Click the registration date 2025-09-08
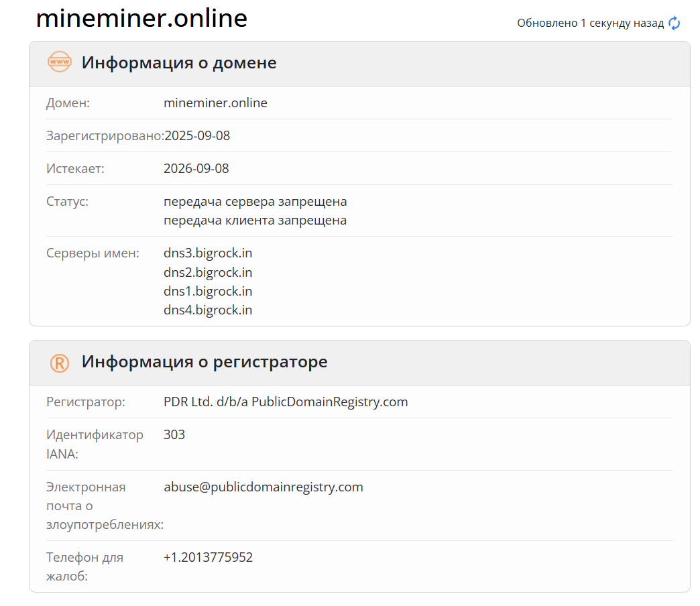This screenshot has height=606, width=700. point(197,136)
